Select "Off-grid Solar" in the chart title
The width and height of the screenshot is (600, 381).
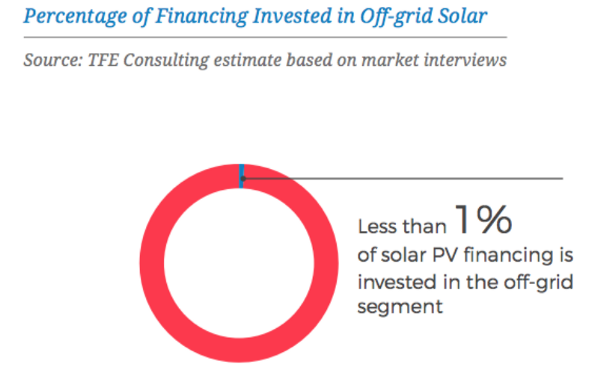point(424,16)
